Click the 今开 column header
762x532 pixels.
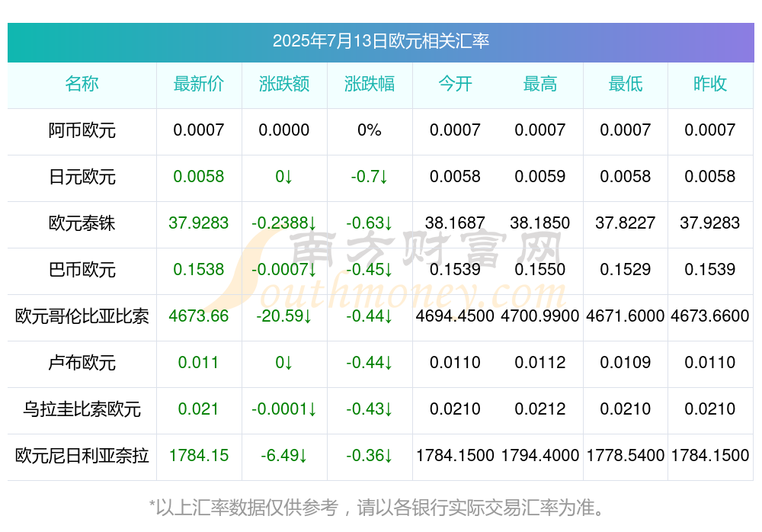(x=455, y=84)
